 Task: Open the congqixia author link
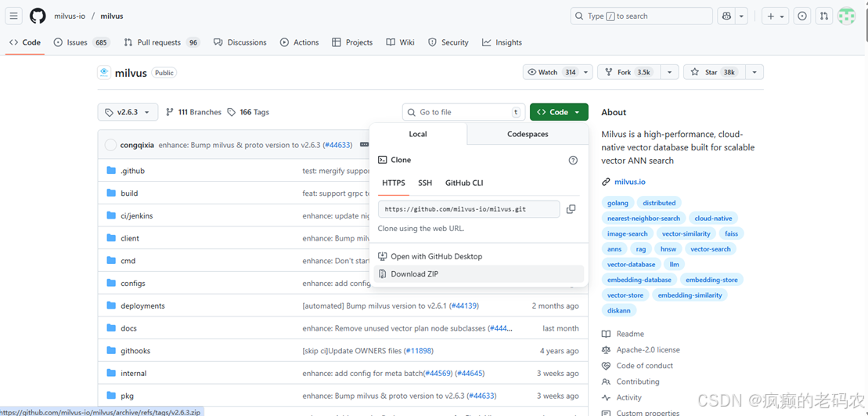coord(137,145)
